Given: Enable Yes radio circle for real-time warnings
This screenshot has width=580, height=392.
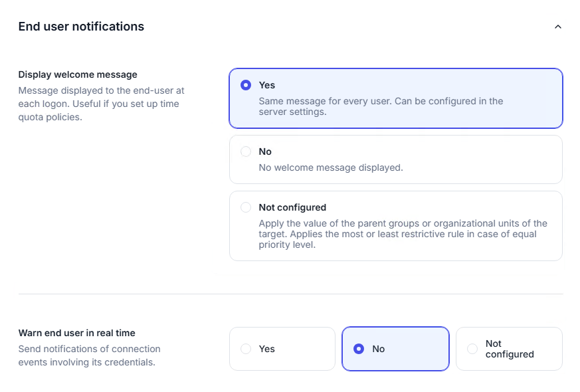Looking at the screenshot, I should tap(246, 349).
